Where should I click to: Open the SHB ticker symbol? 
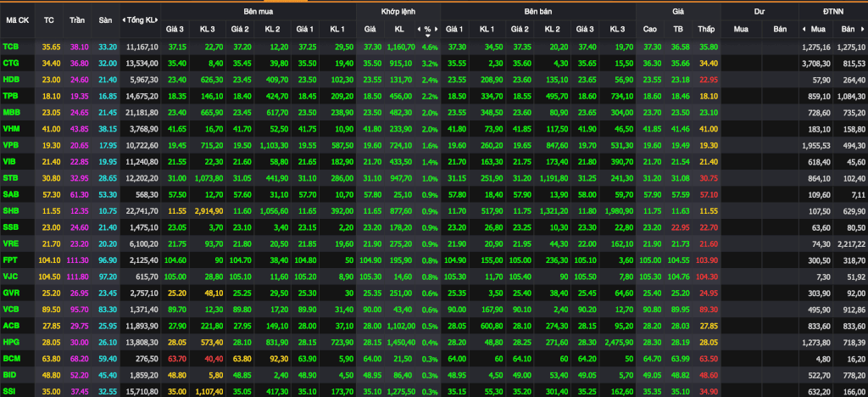(10, 210)
